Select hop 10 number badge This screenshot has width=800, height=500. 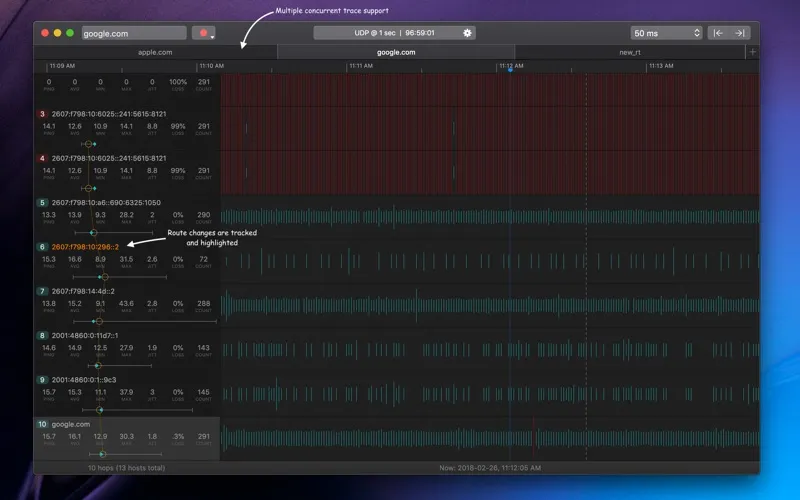tap(42, 424)
